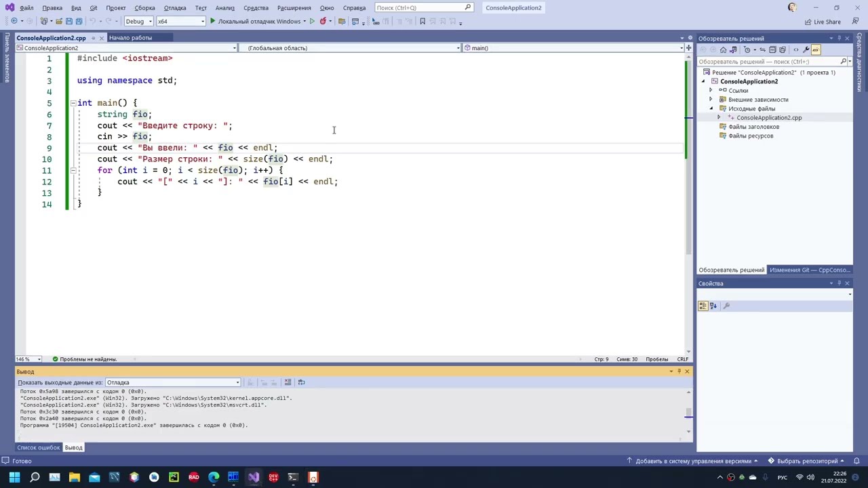The height and width of the screenshot is (488, 868).
Task: Navigate backward with the toolbar back arrow
Action: [14, 21]
